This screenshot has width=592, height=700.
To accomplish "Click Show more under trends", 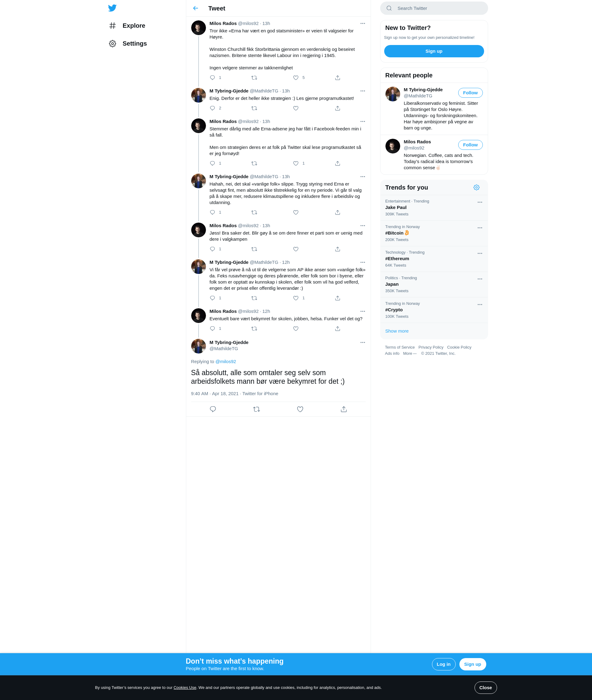I will pyautogui.click(x=397, y=331).
